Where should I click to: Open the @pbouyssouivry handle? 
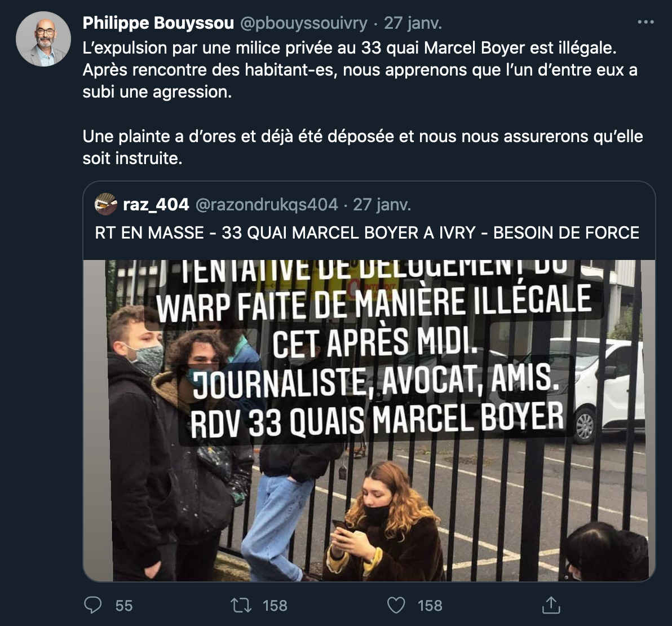(303, 23)
